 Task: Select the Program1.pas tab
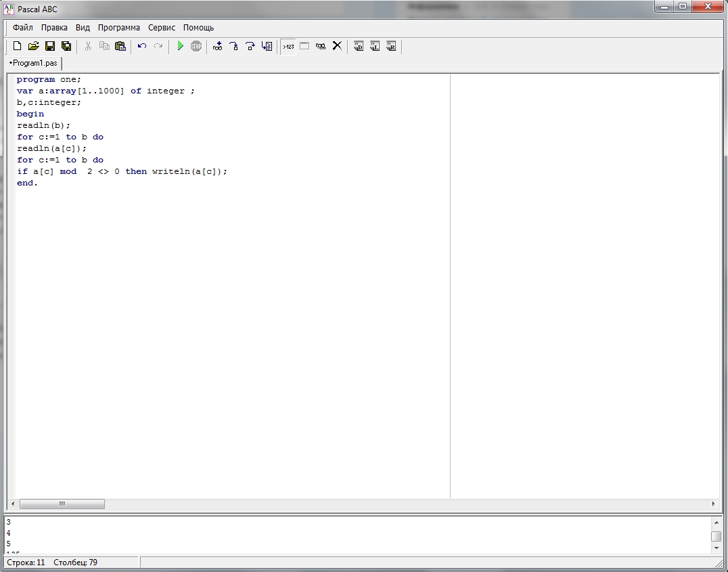click(x=34, y=63)
